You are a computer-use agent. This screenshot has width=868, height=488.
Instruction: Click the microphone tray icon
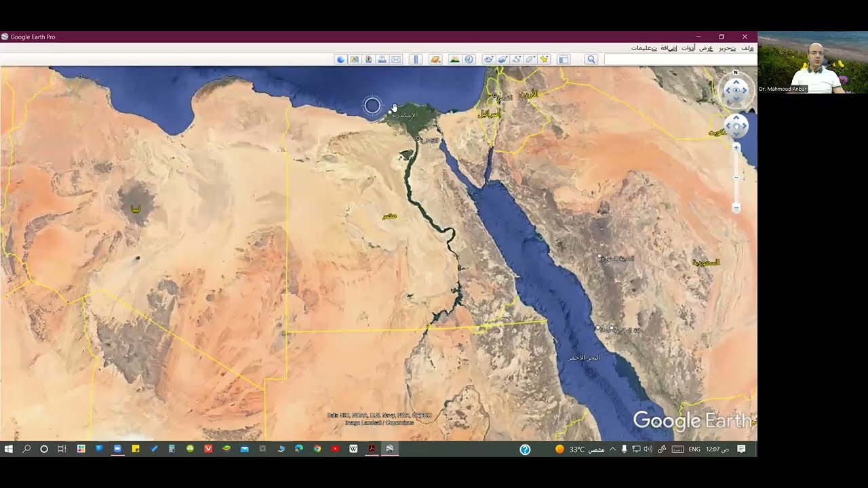(x=625, y=449)
